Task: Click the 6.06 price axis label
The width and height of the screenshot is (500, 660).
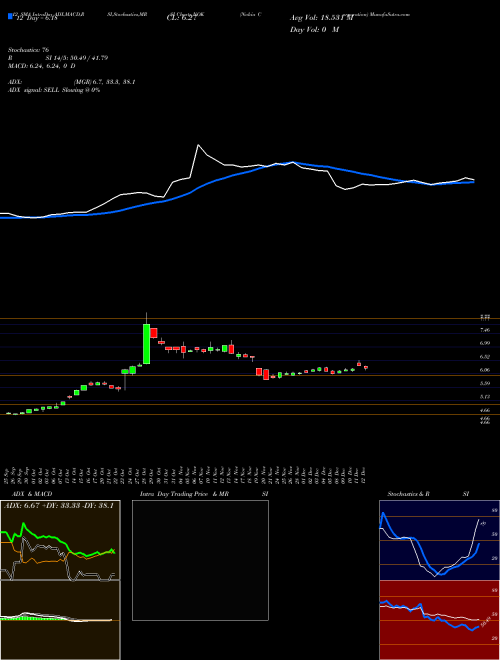Action: coord(485,370)
